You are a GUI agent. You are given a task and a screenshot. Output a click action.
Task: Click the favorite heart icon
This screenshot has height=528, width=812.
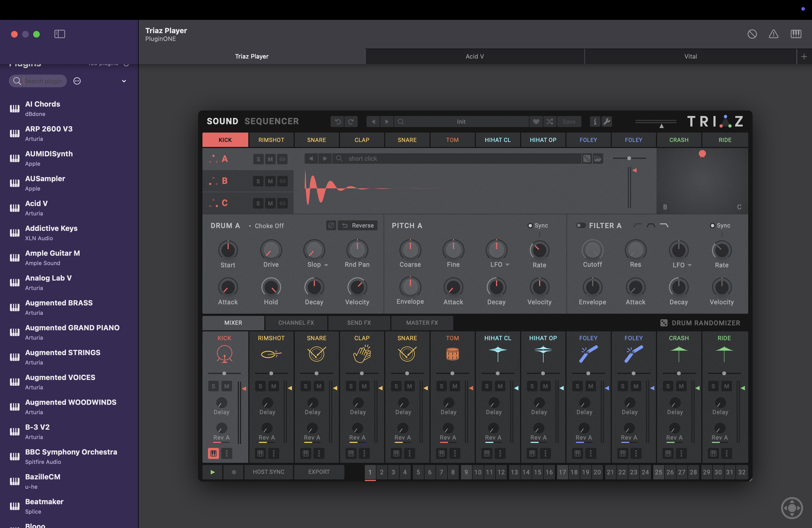536,121
